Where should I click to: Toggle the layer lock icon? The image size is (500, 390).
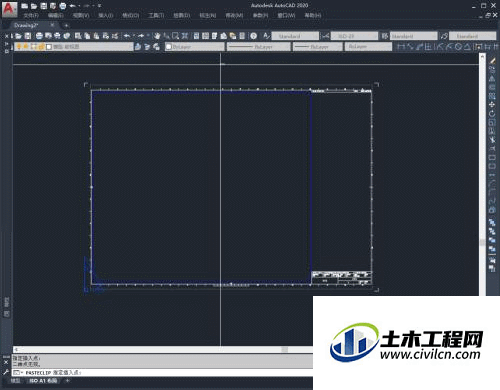[x=41, y=47]
